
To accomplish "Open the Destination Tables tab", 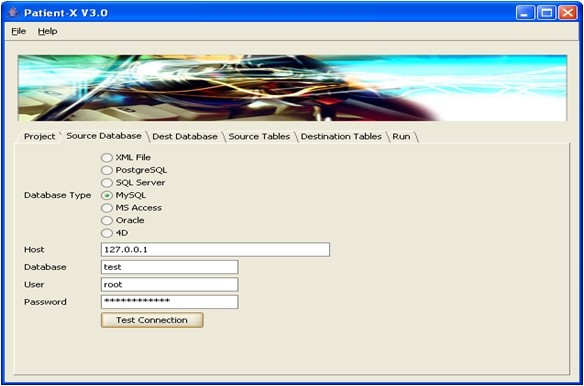I will 341,137.
